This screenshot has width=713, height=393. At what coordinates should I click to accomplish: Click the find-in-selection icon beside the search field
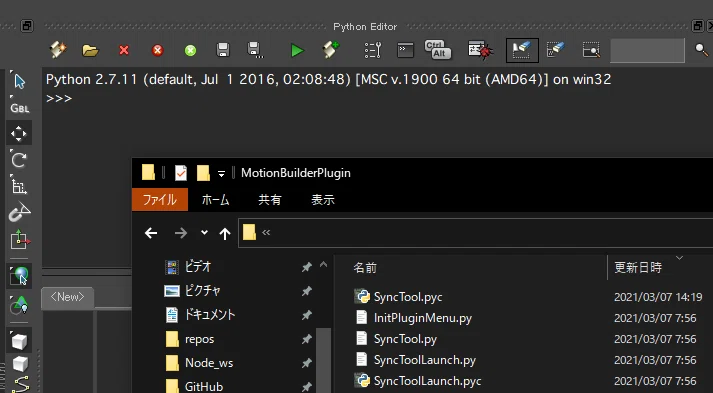(x=591, y=50)
